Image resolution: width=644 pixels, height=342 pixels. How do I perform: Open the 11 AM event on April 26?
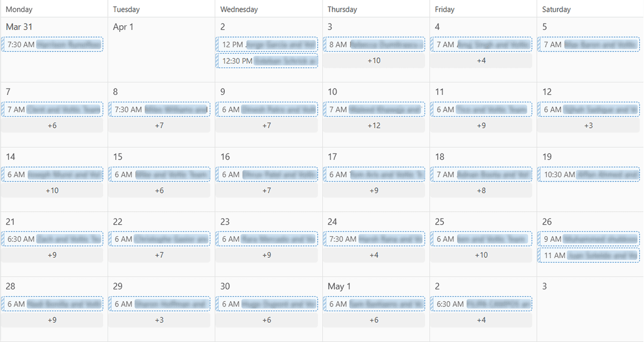[x=589, y=256]
